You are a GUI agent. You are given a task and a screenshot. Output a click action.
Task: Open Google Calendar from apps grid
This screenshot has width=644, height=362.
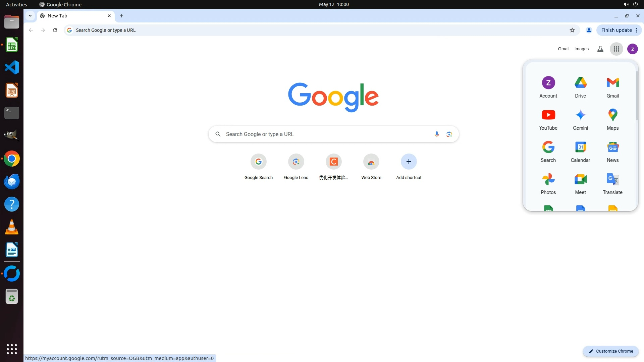click(x=580, y=151)
